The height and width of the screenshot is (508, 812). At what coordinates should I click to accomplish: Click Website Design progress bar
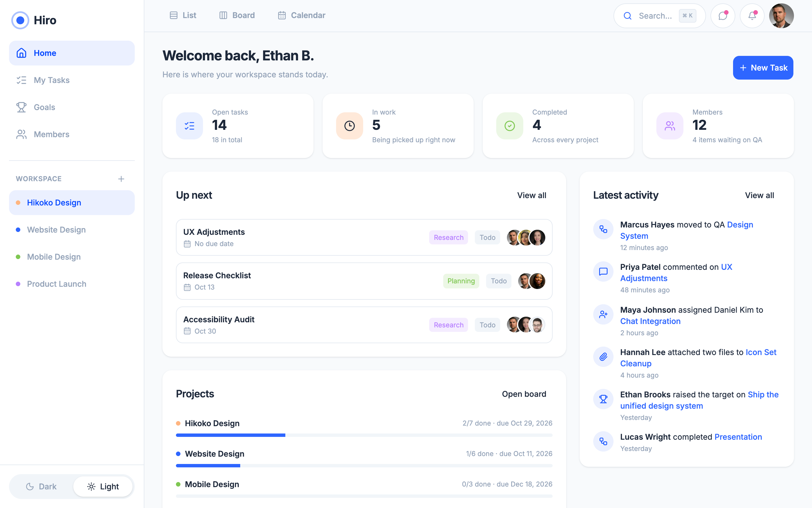click(364, 466)
